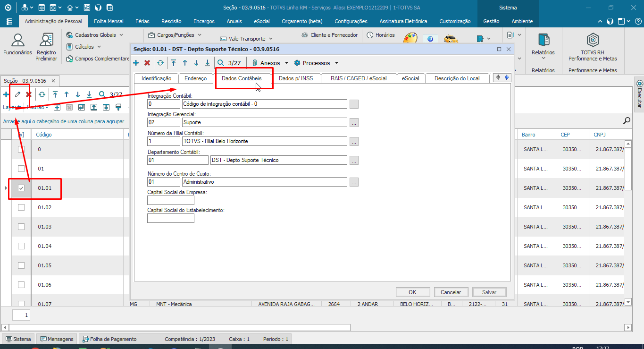Open the Folha Mensal ribbon tab
This screenshot has height=349, width=644.
109,21
